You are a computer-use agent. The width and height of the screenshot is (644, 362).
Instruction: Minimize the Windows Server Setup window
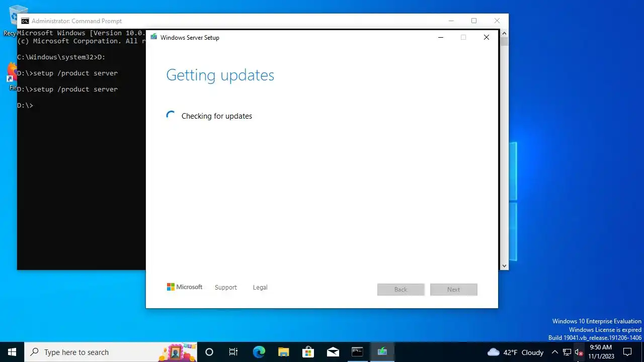441,37
